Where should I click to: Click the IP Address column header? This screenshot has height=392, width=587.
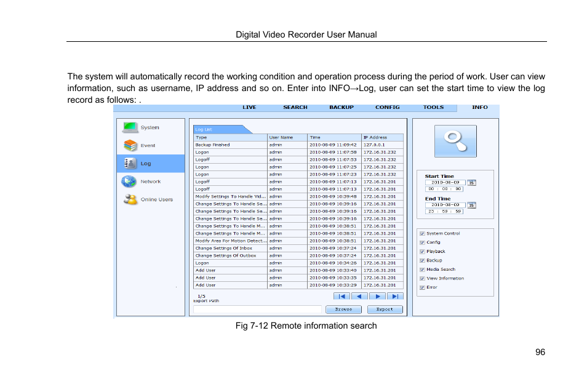click(383, 137)
